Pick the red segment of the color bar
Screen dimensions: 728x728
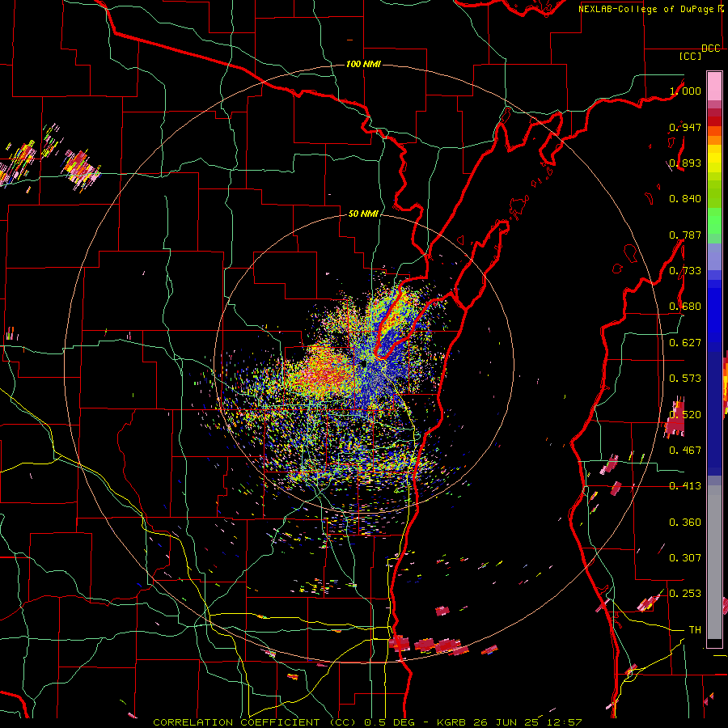(714, 121)
